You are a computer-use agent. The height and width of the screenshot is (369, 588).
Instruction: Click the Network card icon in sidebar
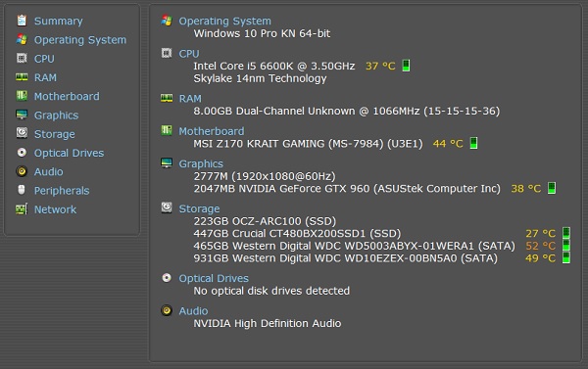point(22,209)
